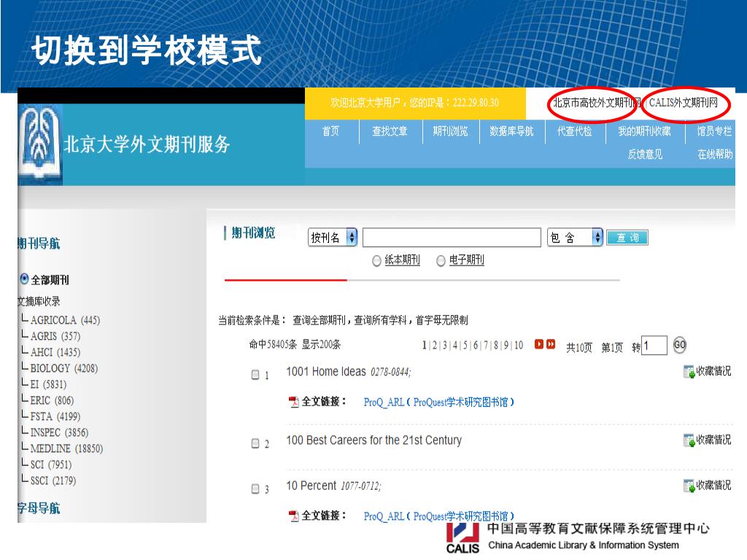Click the 文摘库收录 heading
Screen dimensions: 747x560
[39, 301]
